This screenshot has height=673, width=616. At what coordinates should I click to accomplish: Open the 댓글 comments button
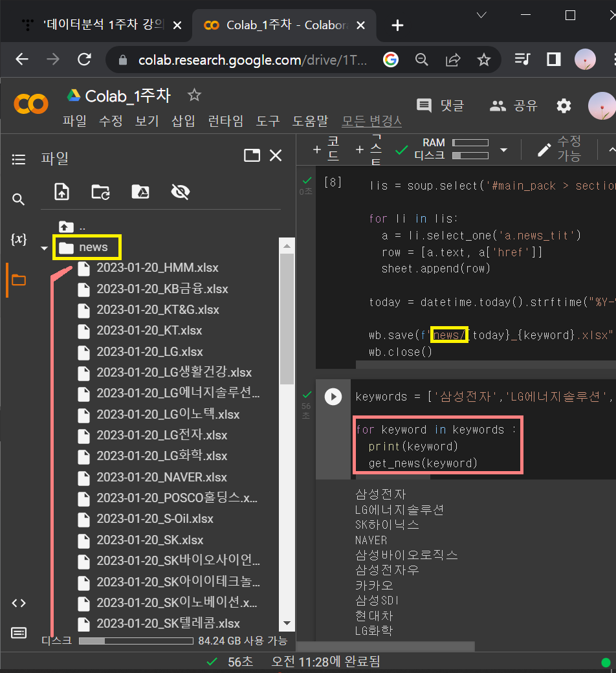tap(441, 105)
